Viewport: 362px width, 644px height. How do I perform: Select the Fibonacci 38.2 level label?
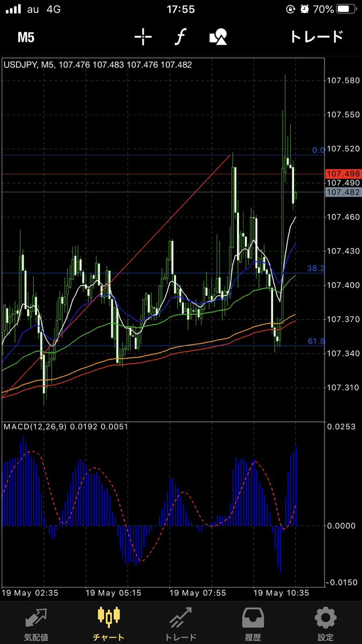point(316,268)
